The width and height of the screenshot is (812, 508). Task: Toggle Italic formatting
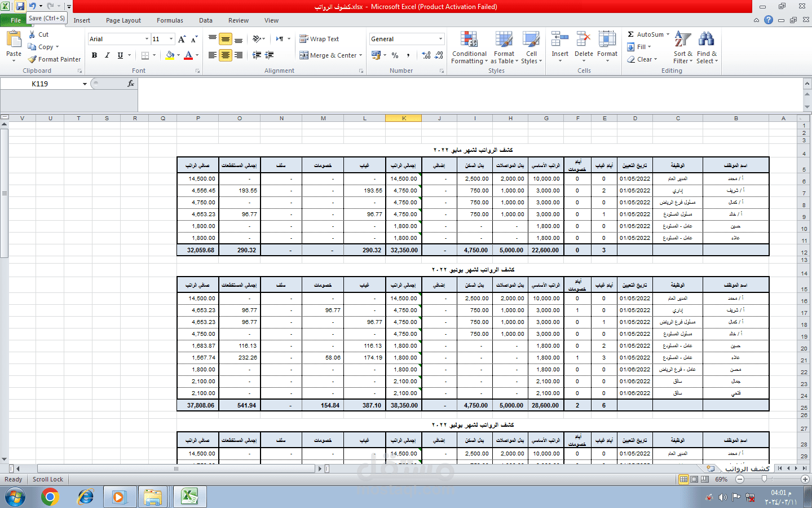point(107,55)
